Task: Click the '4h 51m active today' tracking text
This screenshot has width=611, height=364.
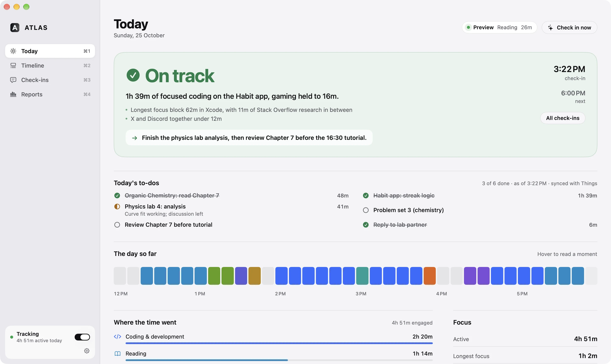Action: click(x=39, y=340)
